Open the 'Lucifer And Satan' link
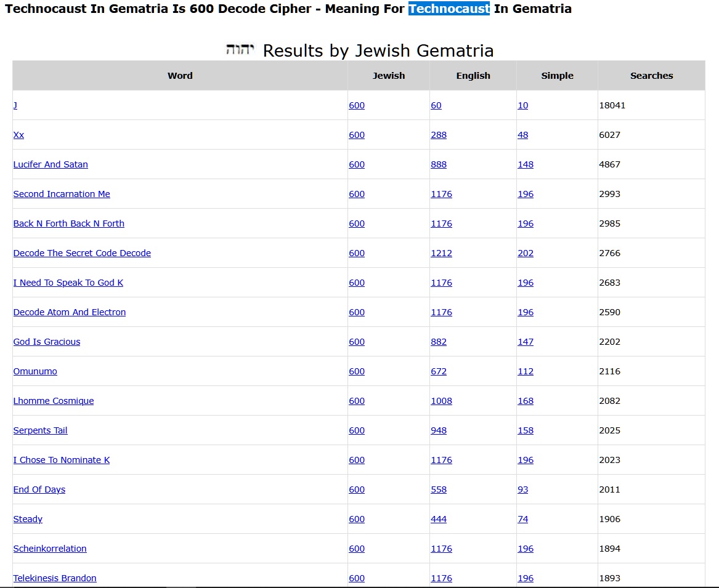 coord(51,164)
